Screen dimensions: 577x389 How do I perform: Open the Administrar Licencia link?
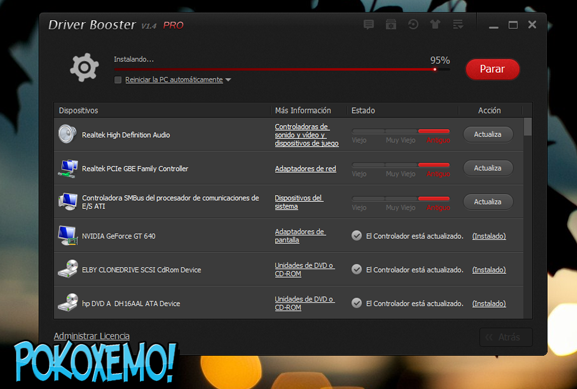tap(92, 336)
